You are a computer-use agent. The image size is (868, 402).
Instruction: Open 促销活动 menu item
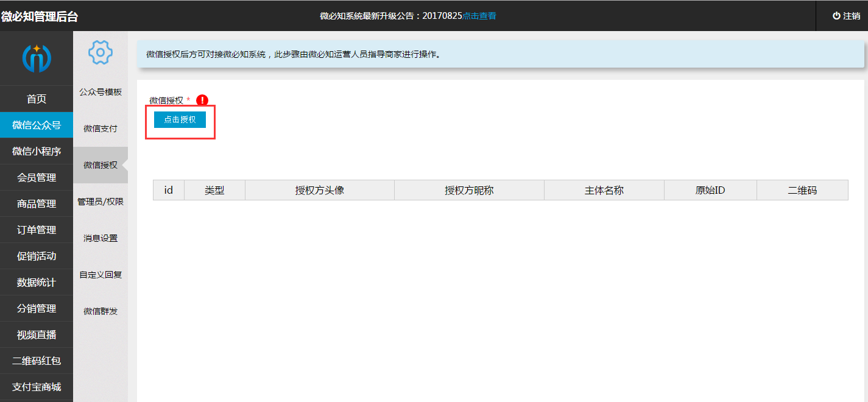[x=37, y=256]
